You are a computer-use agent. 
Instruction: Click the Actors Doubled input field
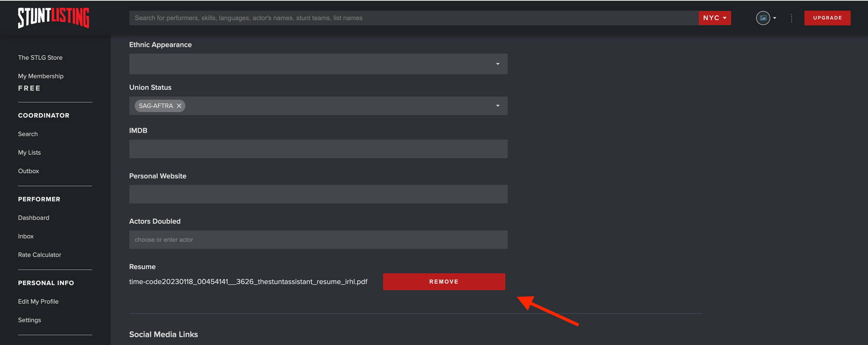[318, 240]
